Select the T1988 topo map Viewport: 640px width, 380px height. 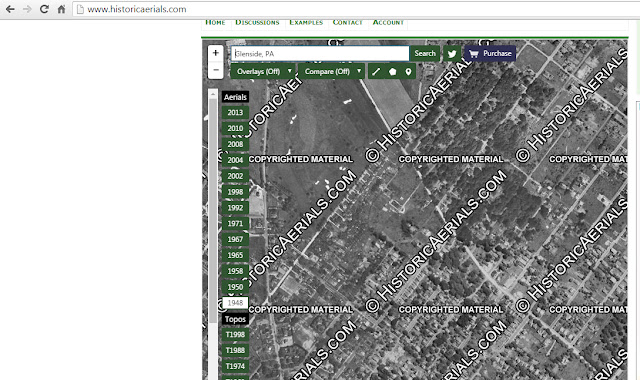(x=235, y=351)
